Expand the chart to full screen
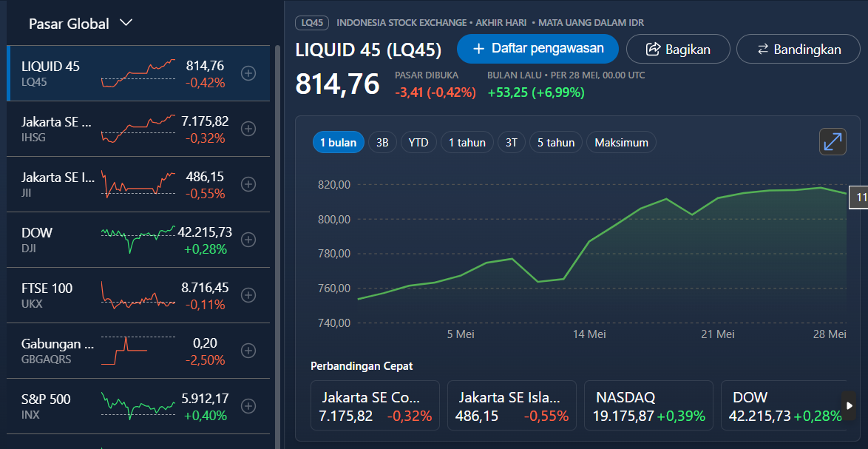Image resolution: width=868 pixels, height=449 pixels. click(833, 142)
